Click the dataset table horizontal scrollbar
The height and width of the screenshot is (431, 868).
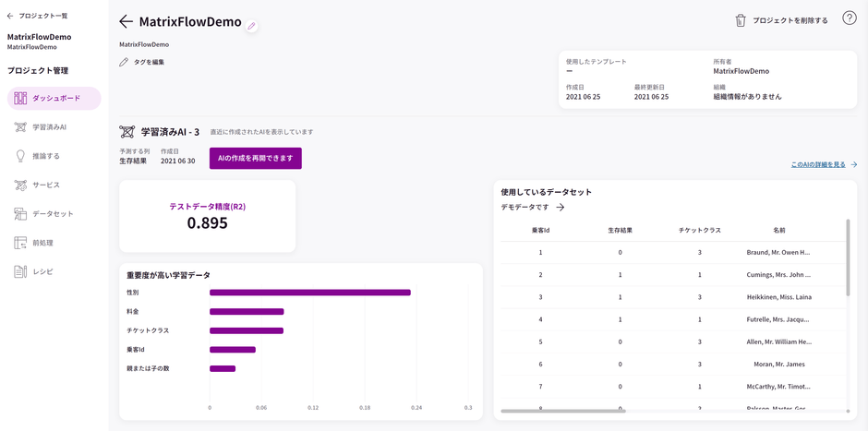pyautogui.click(x=563, y=411)
